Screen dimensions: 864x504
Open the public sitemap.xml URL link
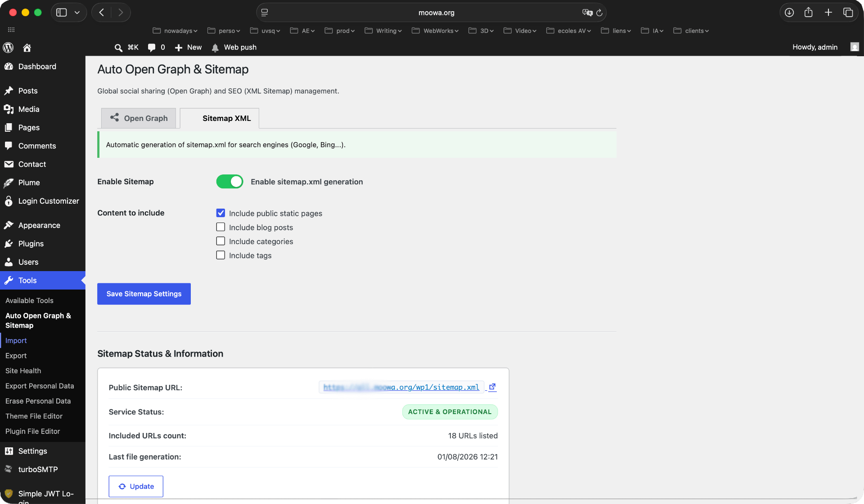pos(401,387)
